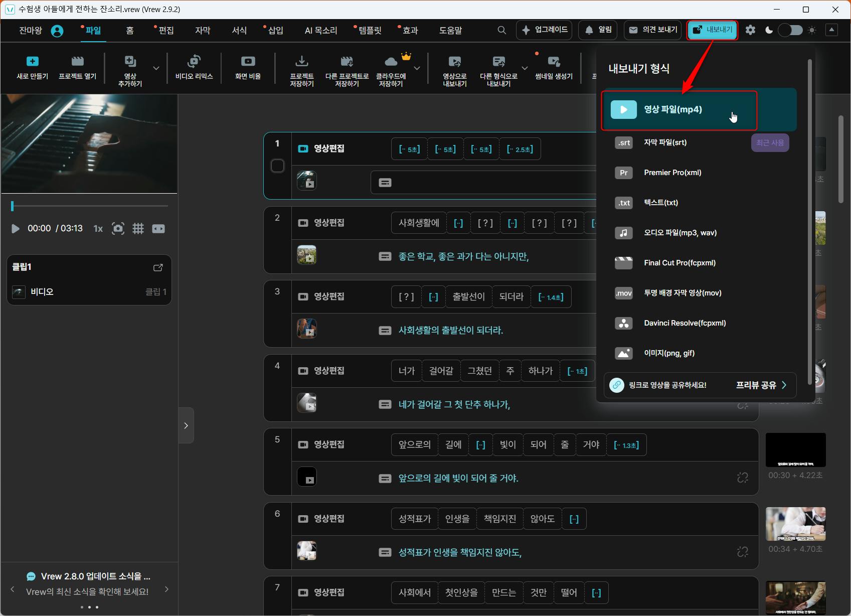Click the sync icon on clip 5
The height and width of the screenshot is (616, 851).
pyautogui.click(x=743, y=478)
